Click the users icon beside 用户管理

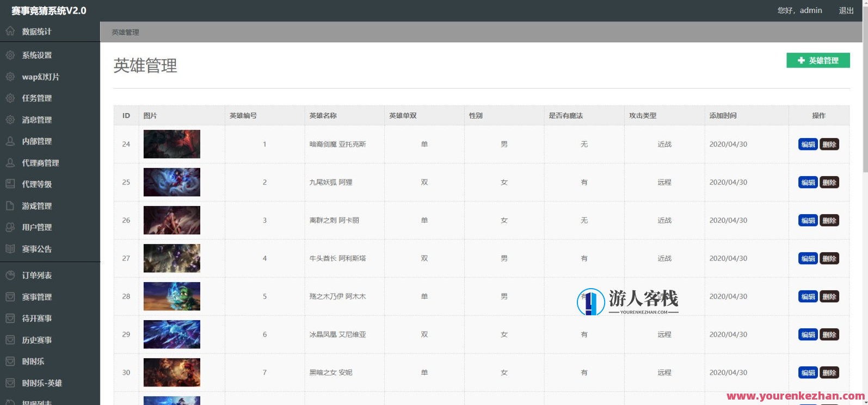pyautogui.click(x=10, y=227)
